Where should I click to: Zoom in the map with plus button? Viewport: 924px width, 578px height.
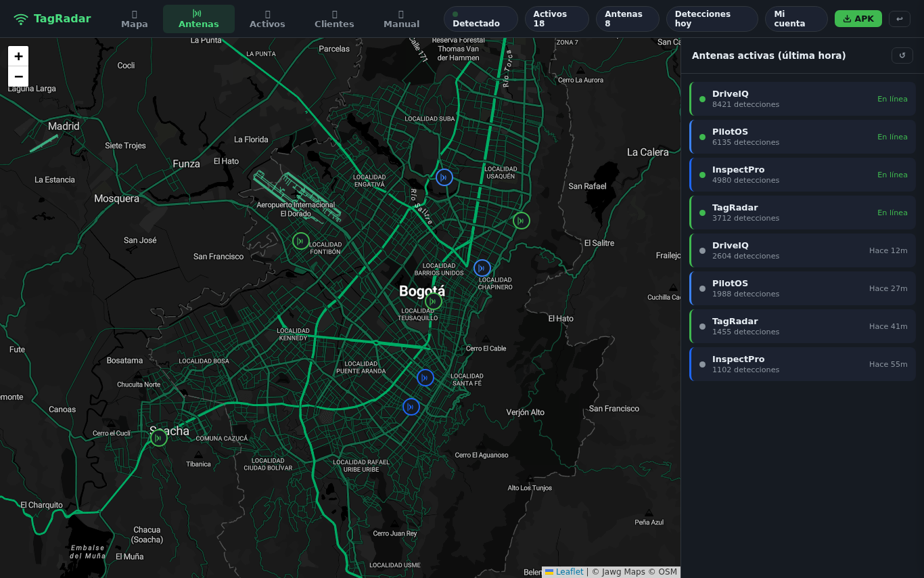pyautogui.click(x=18, y=56)
